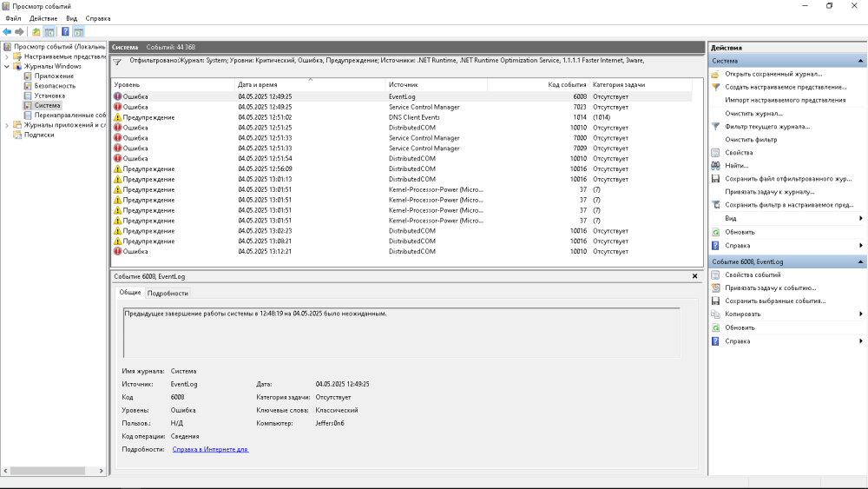Click the Свойства событий icon
This screenshot has width=868, height=489.
[x=715, y=274]
